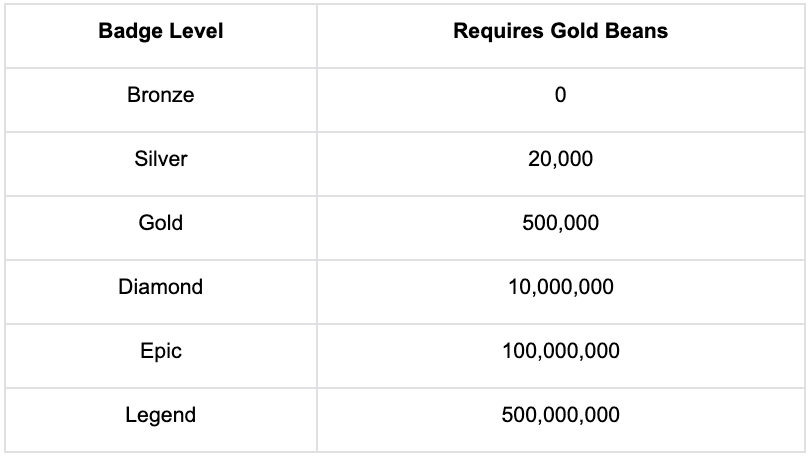The height and width of the screenshot is (458, 812).
Task: Select the Diamond badge level cell
Action: pyautogui.click(x=161, y=287)
